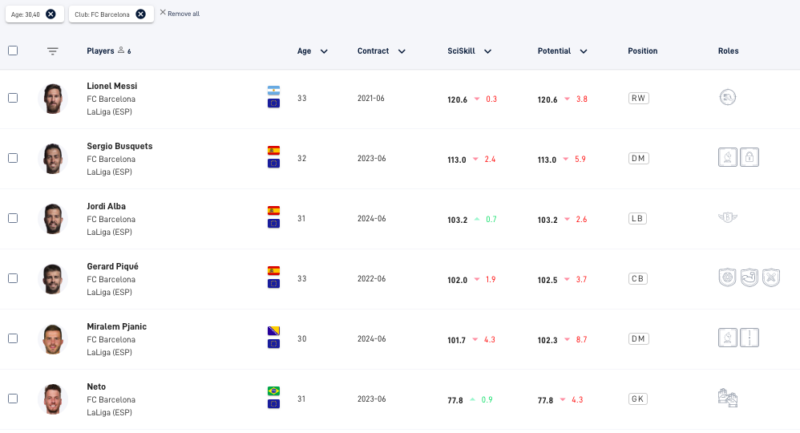Screen dimensions: 800x433
Task: Click Messi's Argentina flag icon
Action: 273,91
